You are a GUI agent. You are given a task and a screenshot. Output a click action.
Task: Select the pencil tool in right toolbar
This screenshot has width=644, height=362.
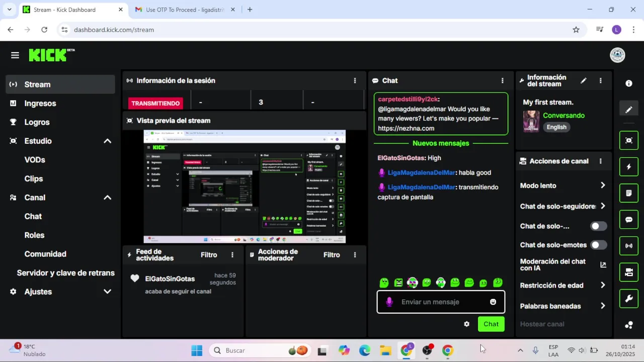click(x=629, y=110)
